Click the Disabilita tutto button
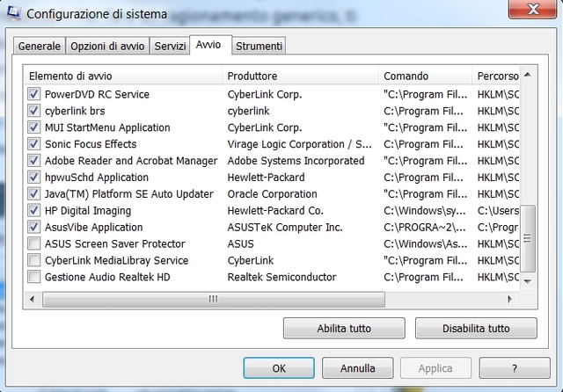 [x=475, y=329]
